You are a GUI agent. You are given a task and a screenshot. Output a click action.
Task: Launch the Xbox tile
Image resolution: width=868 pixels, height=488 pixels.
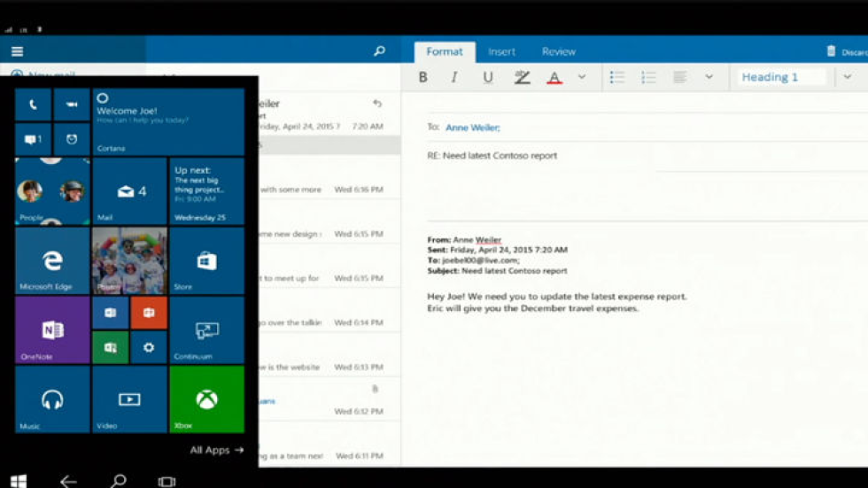pos(206,399)
